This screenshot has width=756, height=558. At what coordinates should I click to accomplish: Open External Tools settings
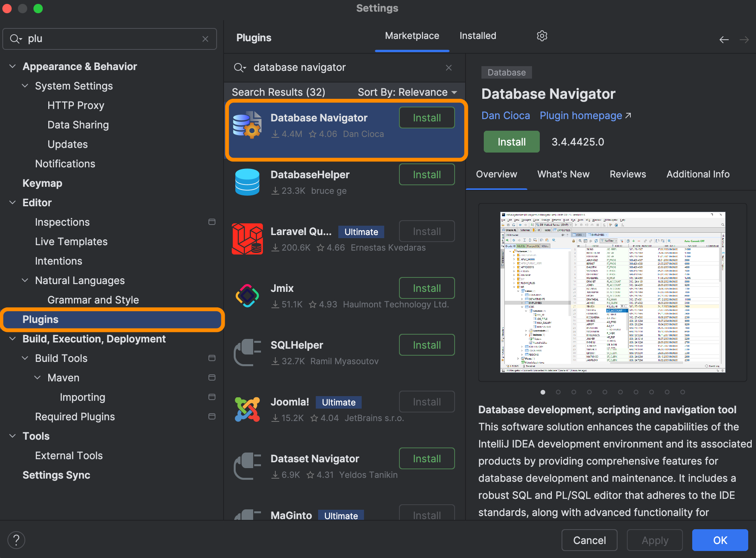point(69,456)
